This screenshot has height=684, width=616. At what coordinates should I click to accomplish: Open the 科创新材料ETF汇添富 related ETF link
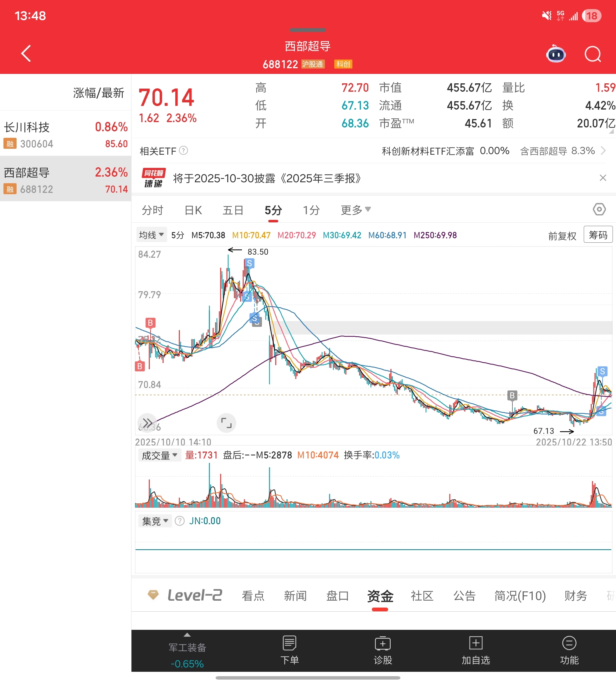coord(428,151)
